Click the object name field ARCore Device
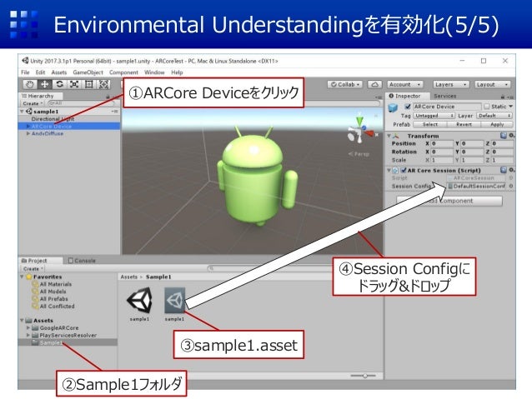Image resolution: width=532 pixels, height=399 pixels. tap(447, 107)
